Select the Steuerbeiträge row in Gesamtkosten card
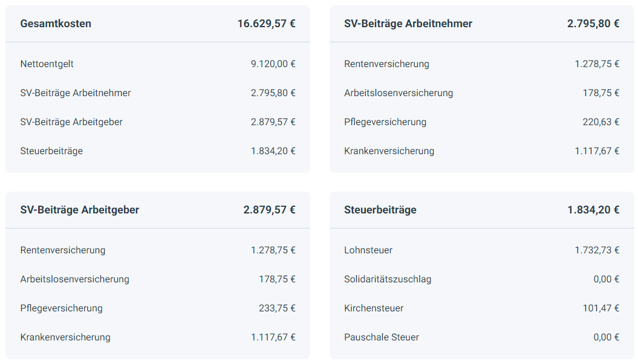The image size is (638, 364). coord(158,151)
